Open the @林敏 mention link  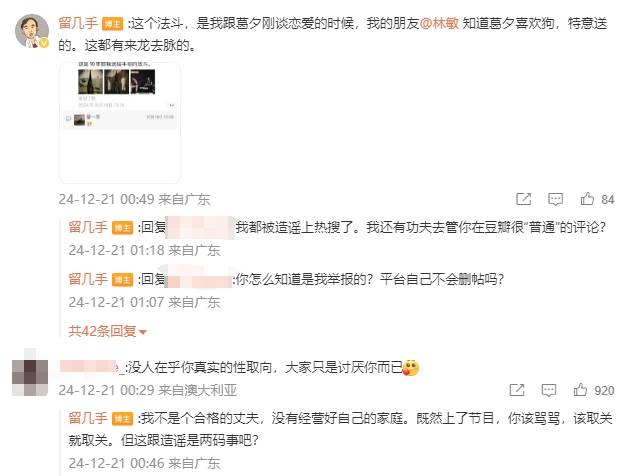(x=439, y=24)
